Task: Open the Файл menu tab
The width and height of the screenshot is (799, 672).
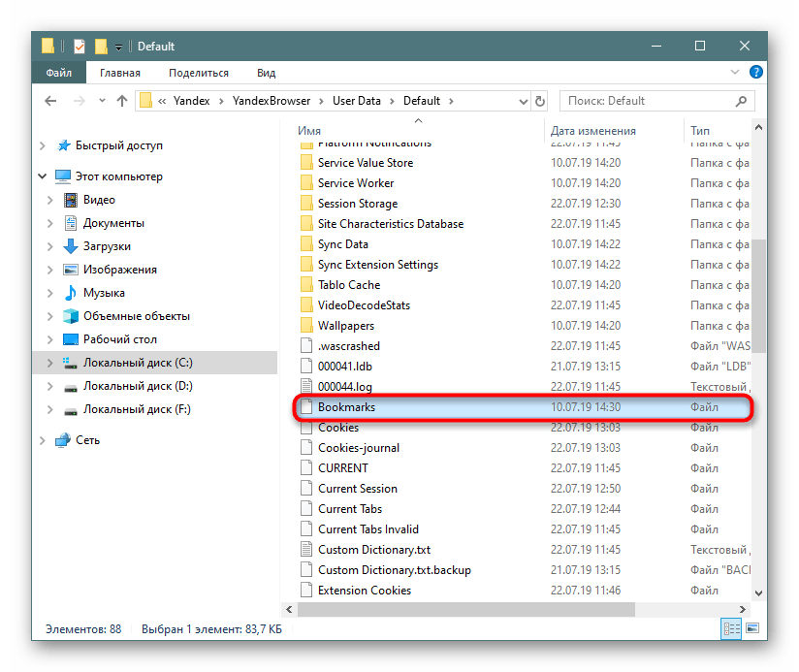Action: click(x=58, y=73)
